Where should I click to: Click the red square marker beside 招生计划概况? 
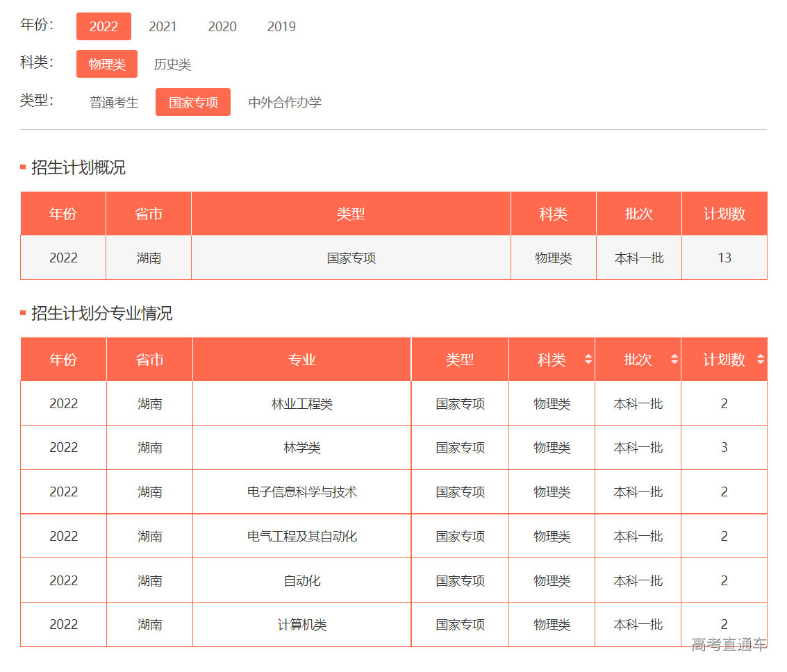click(x=23, y=167)
